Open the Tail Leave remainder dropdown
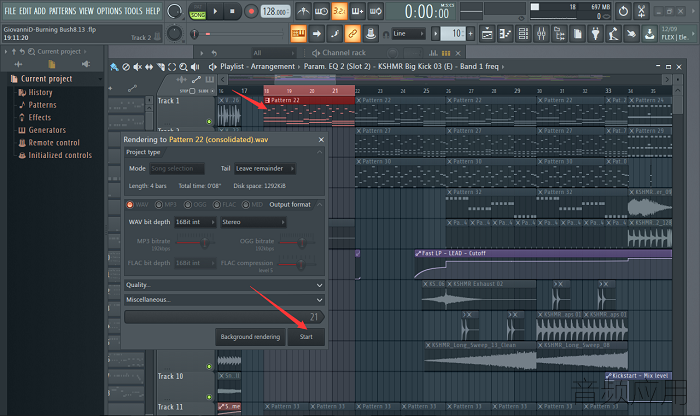 265,168
